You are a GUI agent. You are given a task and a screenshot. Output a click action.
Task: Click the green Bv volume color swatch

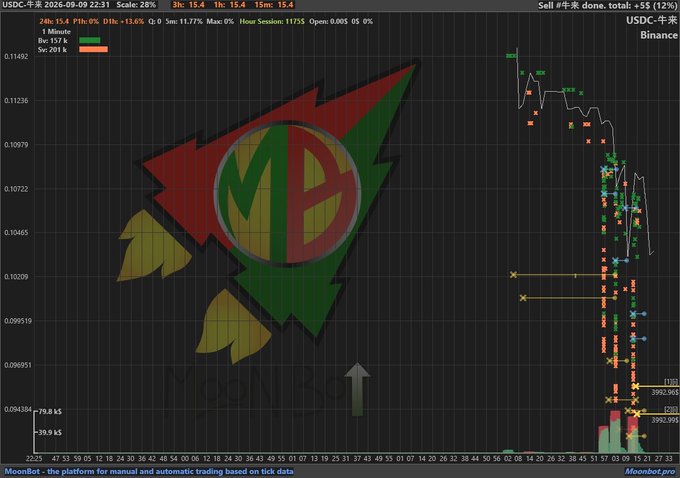click(x=90, y=40)
